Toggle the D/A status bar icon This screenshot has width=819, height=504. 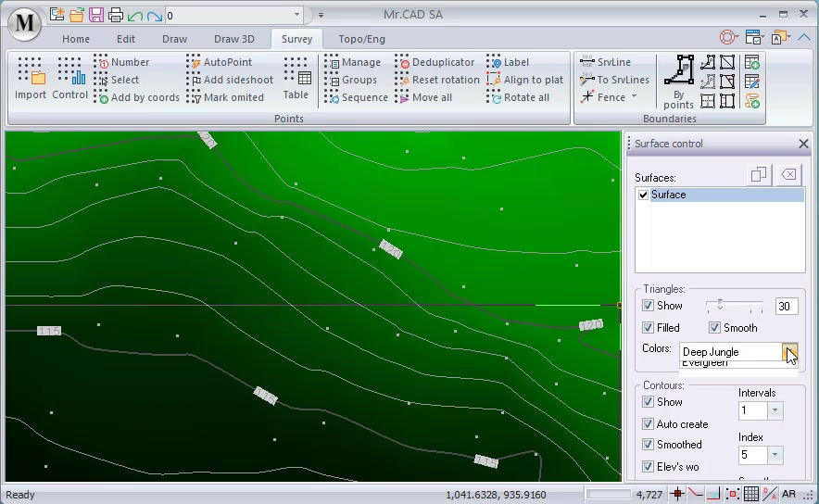point(769,494)
